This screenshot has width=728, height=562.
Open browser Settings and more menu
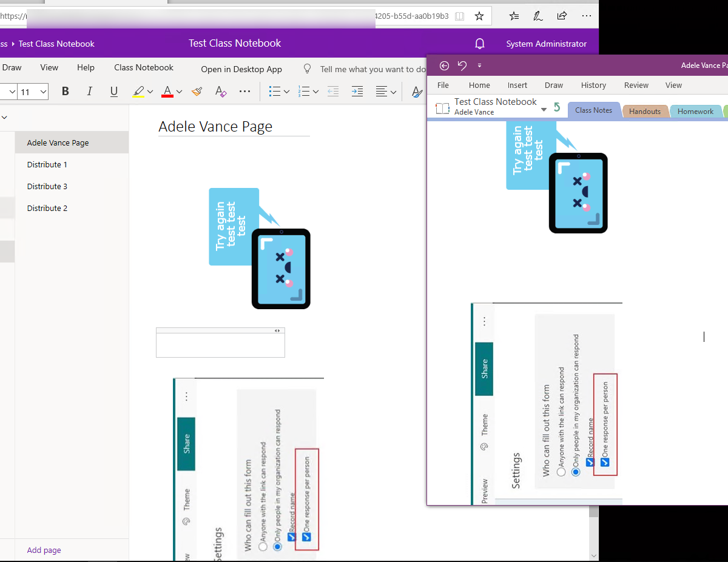pos(586,16)
